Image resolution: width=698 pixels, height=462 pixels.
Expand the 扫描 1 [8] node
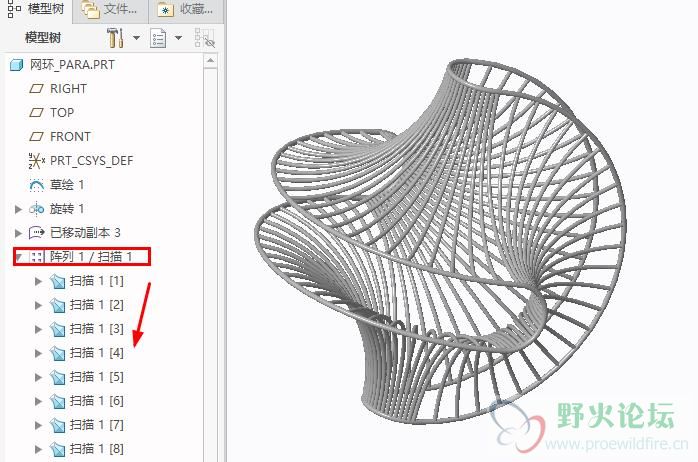pyautogui.click(x=38, y=450)
